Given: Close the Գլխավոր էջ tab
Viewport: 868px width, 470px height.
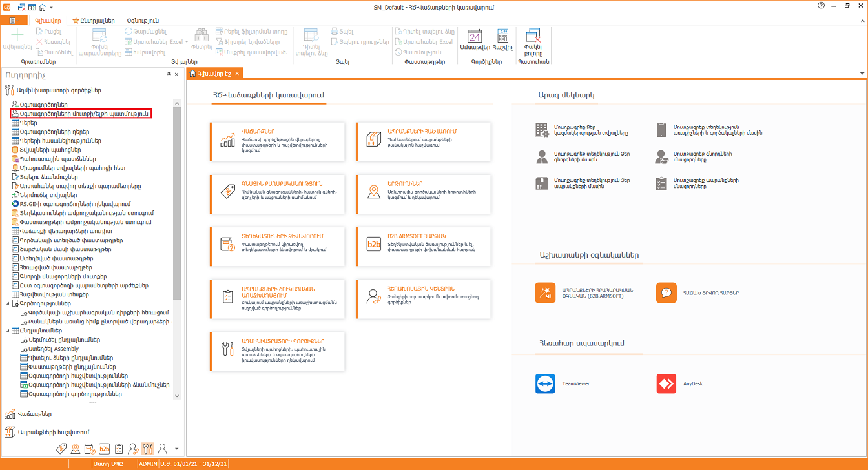Looking at the screenshot, I should pos(238,74).
